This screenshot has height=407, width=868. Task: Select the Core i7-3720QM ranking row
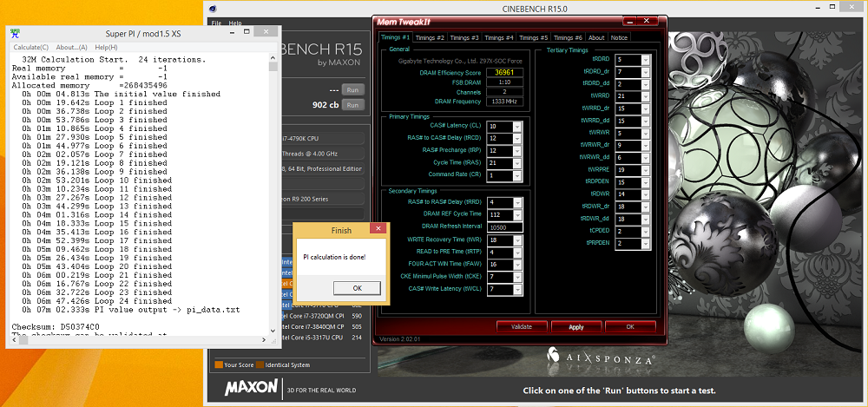tap(322, 316)
